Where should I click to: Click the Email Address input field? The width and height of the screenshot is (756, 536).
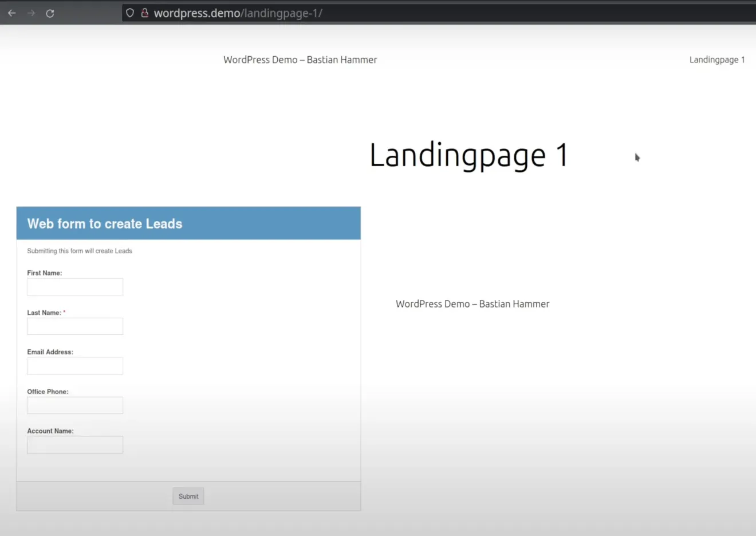pos(74,365)
